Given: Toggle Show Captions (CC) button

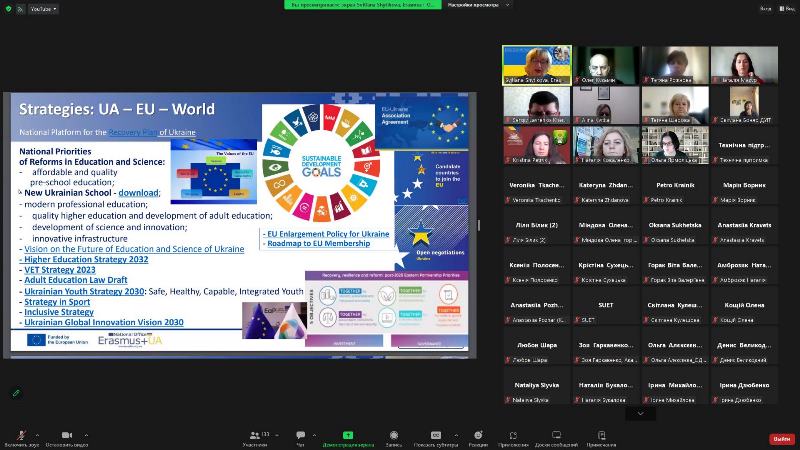Looking at the screenshot, I should point(436,438).
